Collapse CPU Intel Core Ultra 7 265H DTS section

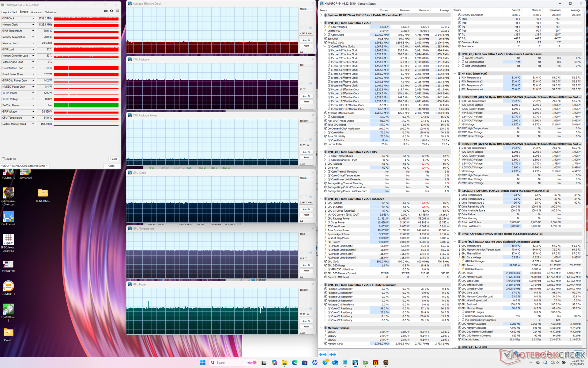321,152
